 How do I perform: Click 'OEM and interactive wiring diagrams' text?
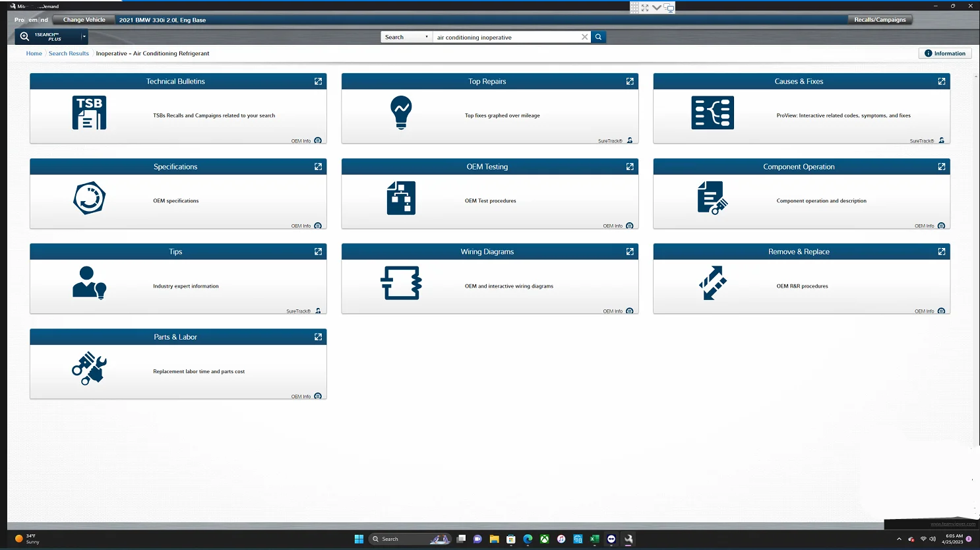[509, 286]
